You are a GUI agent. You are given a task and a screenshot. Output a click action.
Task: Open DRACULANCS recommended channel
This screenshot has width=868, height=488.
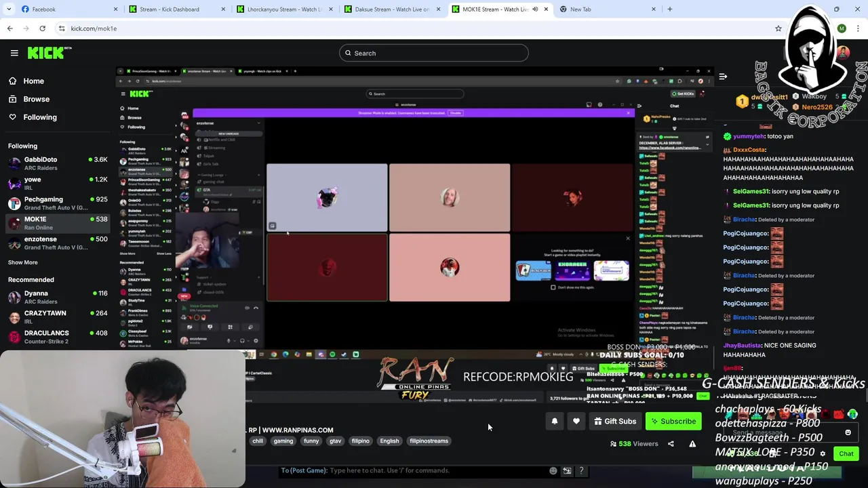(57, 337)
